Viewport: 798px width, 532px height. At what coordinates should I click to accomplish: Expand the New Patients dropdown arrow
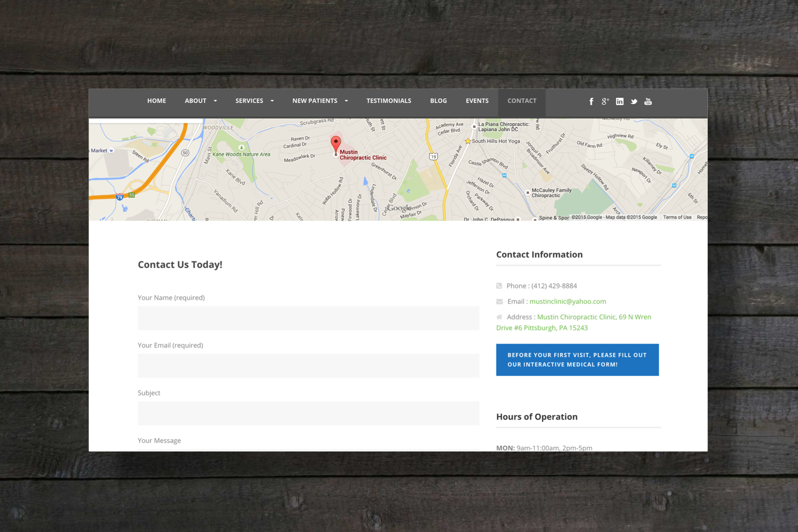(x=346, y=101)
